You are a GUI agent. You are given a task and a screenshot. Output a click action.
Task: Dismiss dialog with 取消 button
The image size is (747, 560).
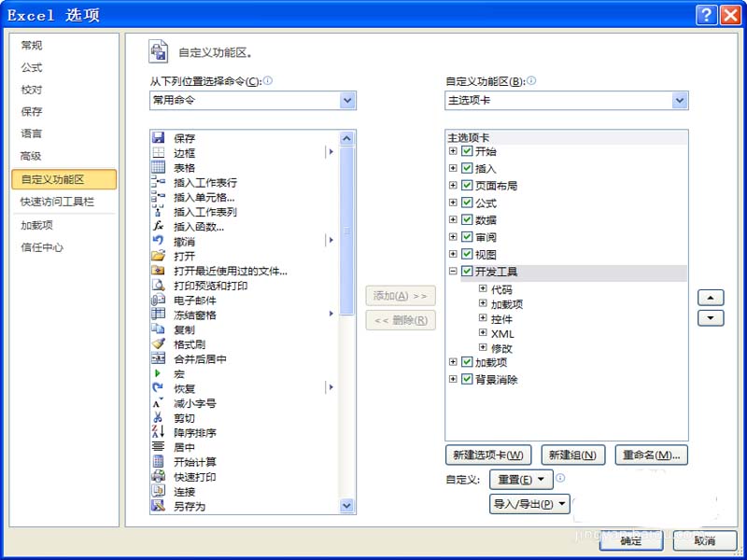705,541
